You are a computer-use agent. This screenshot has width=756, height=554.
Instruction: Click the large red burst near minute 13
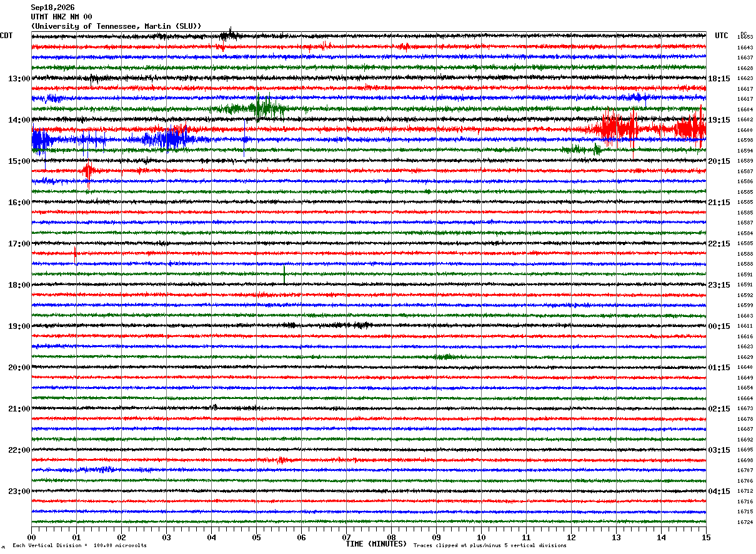[615, 129]
